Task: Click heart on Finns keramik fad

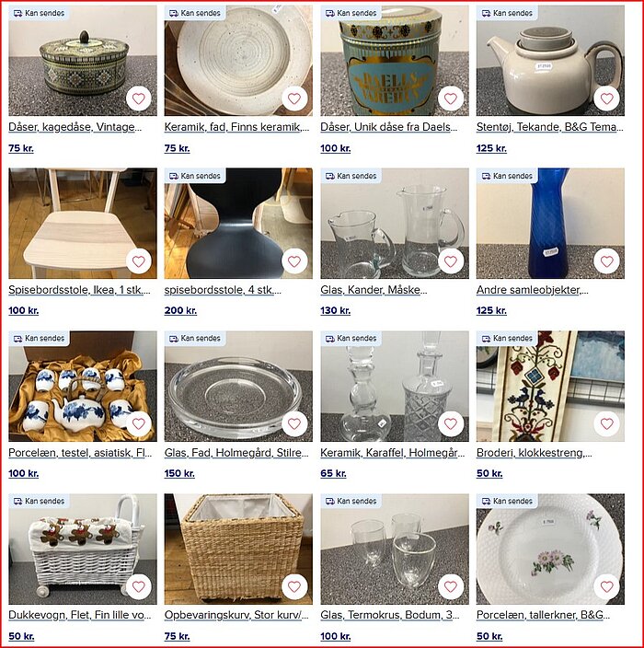Action: [294, 98]
